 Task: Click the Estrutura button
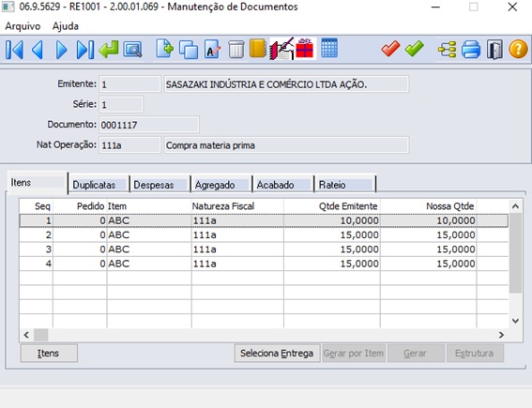pos(475,354)
